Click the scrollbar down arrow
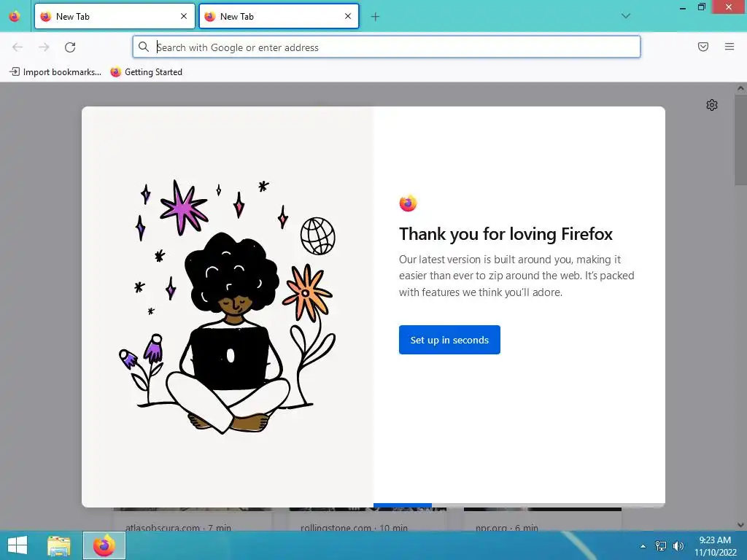 click(x=740, y=525)
